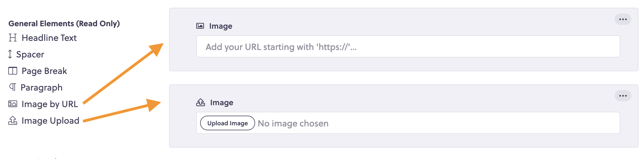
Task: Click the Image Upload tray icon
Action: (13, 120)
